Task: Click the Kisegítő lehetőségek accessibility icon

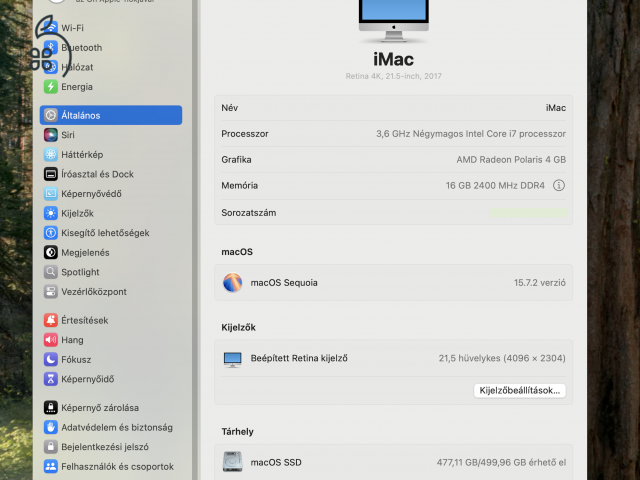Action: click(x=51, y=233)
